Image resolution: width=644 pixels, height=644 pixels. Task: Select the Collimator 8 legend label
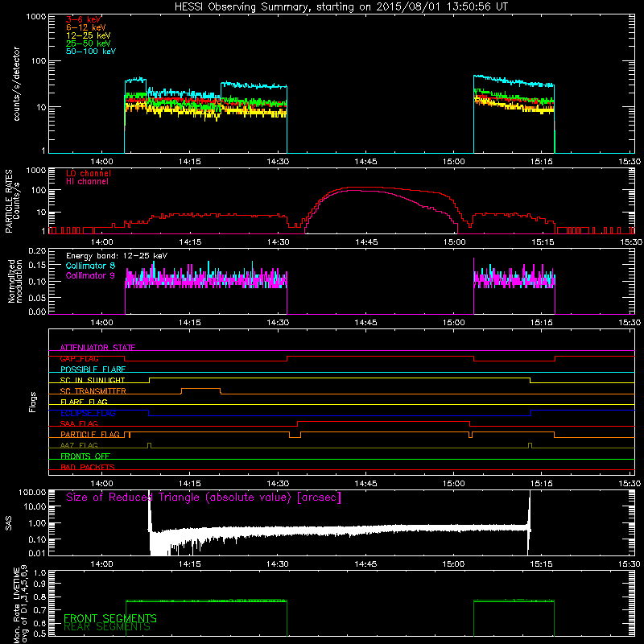90,266
